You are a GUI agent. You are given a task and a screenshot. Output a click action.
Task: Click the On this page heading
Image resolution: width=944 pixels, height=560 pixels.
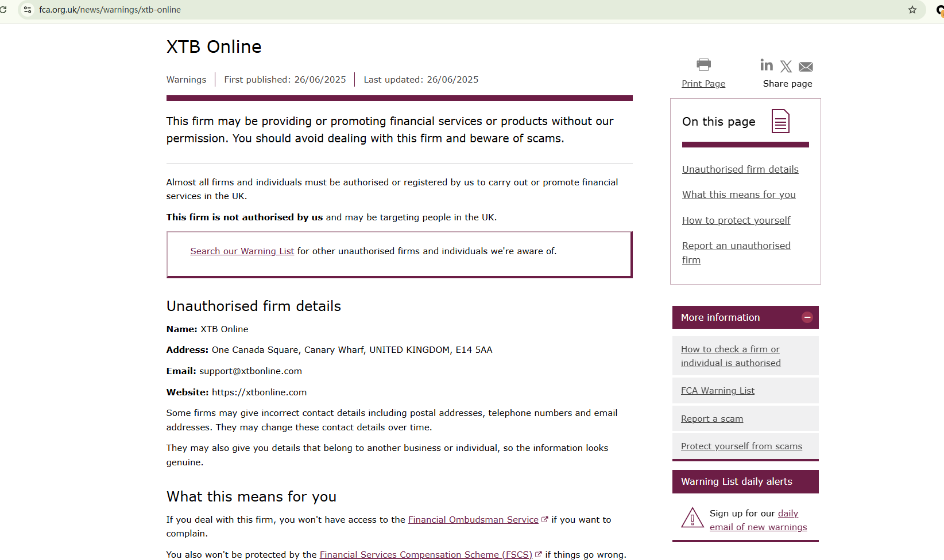pyautogui.click(x=719, y=122)
